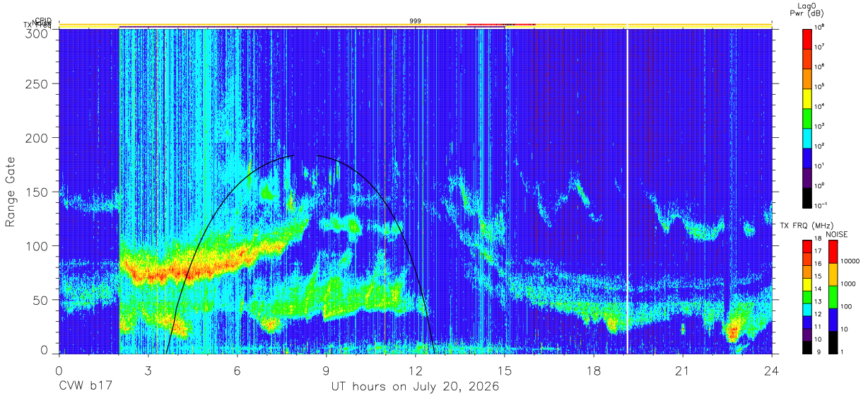Click the 21 tick label on UT hours axis
Image resolution: width=868 pixels, height=401 pixels.
click(x=683, y=371)
